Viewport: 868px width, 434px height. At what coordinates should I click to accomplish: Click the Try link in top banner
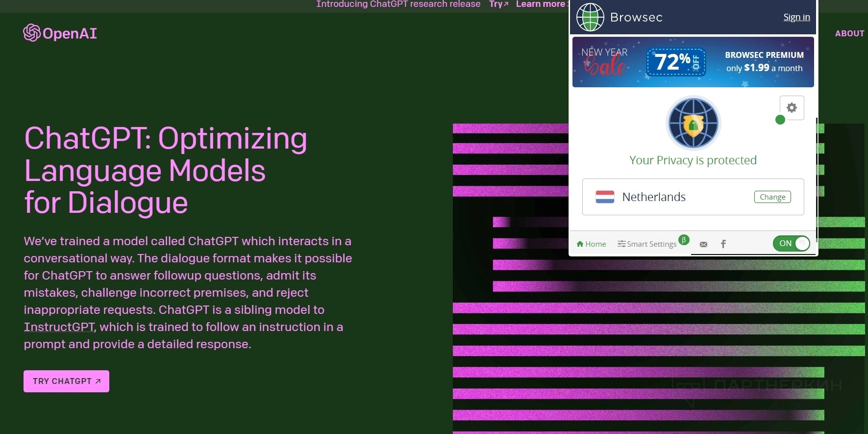tap(498, 4)
